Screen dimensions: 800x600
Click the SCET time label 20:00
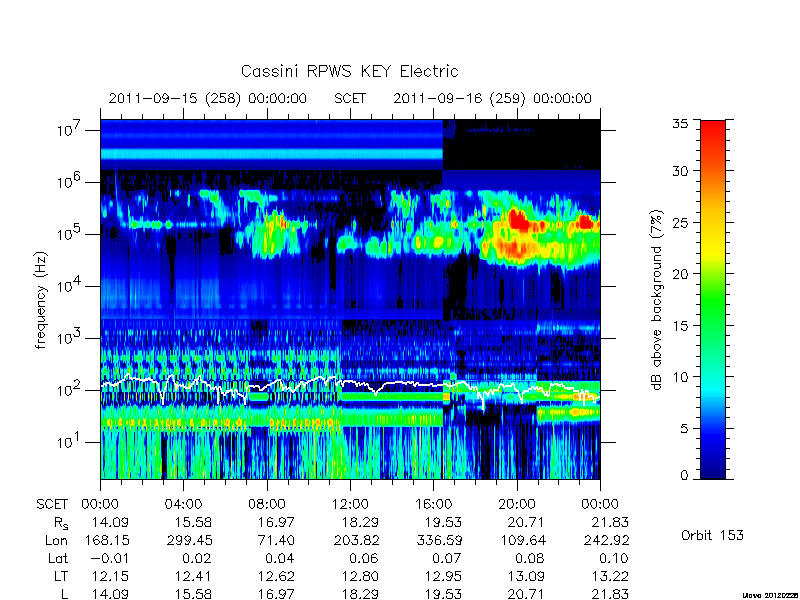pyautogui.click(x=517, y=504)
